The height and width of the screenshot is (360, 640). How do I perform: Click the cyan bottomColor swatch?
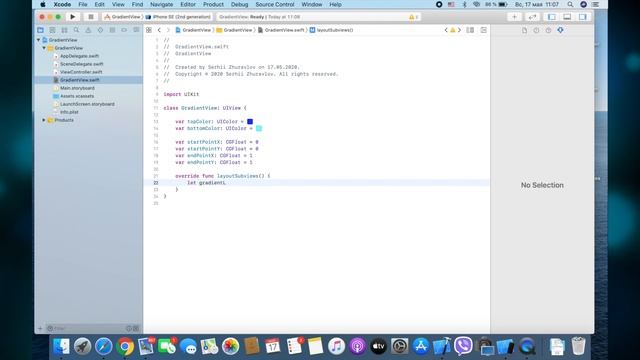pyautogui.click(x=259, y=129)
